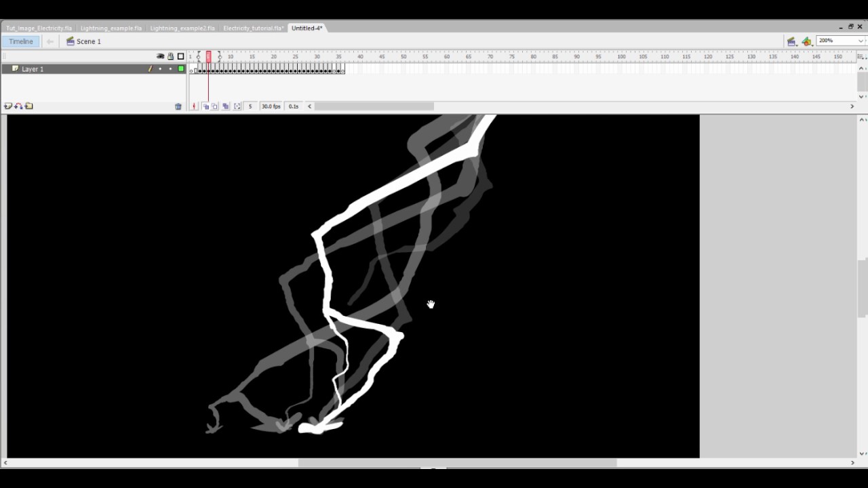Toggle Layer 1 visibility dot
The height and width of the screenshot is (488, 868).
[x=160, y=68]
